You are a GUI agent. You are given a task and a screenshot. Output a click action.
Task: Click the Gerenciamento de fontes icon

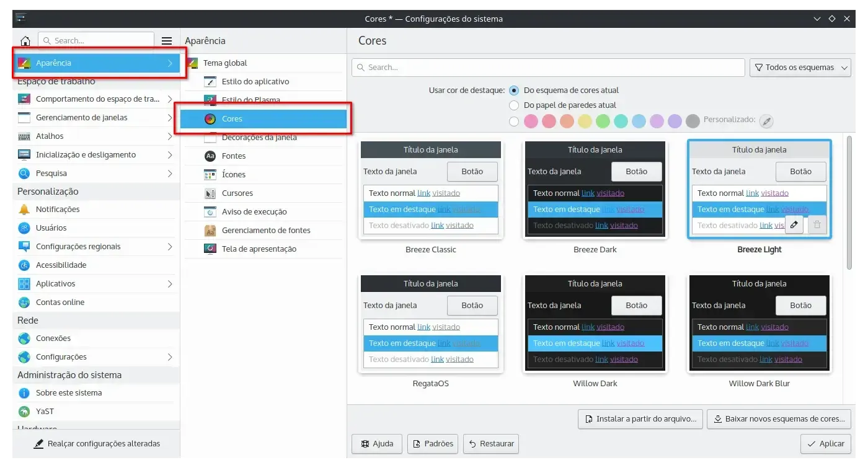pos(210,231)
